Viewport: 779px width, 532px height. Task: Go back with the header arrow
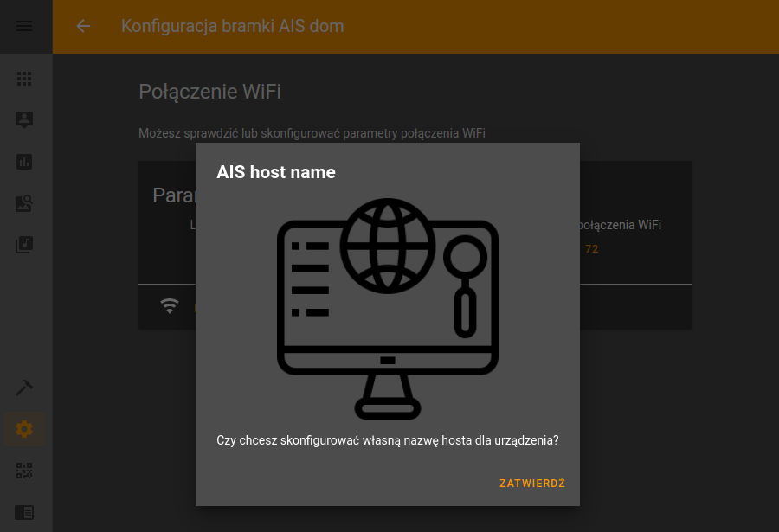point(83,26)
